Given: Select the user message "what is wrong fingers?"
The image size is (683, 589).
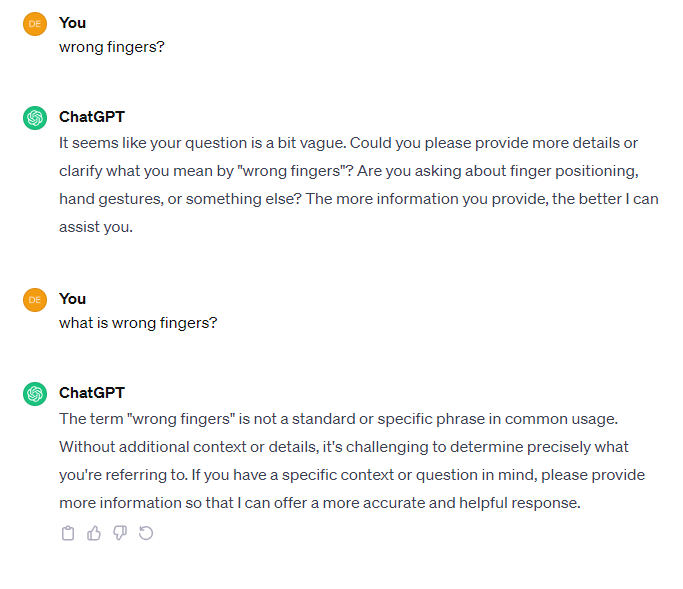Looking at the screenshot, I should 138,323.
